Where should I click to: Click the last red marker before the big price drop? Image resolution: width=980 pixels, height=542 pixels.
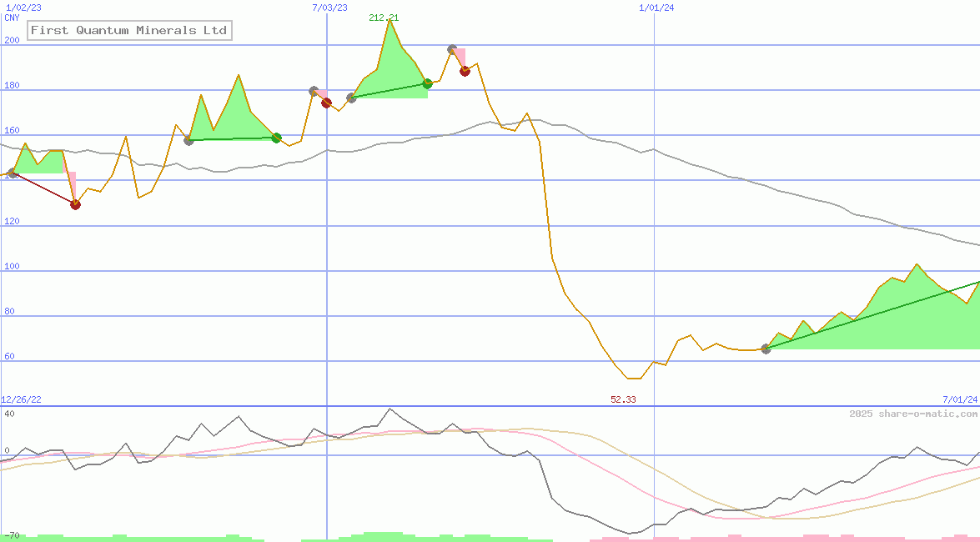(465, 71)
